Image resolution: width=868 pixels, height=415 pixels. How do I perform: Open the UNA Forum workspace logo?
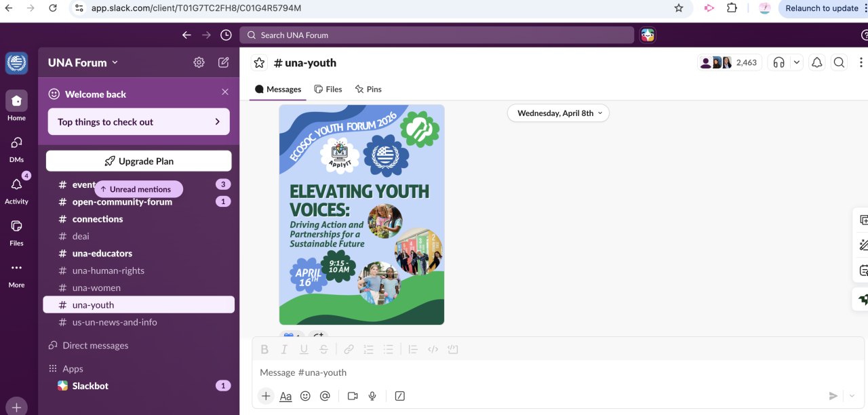17,63
